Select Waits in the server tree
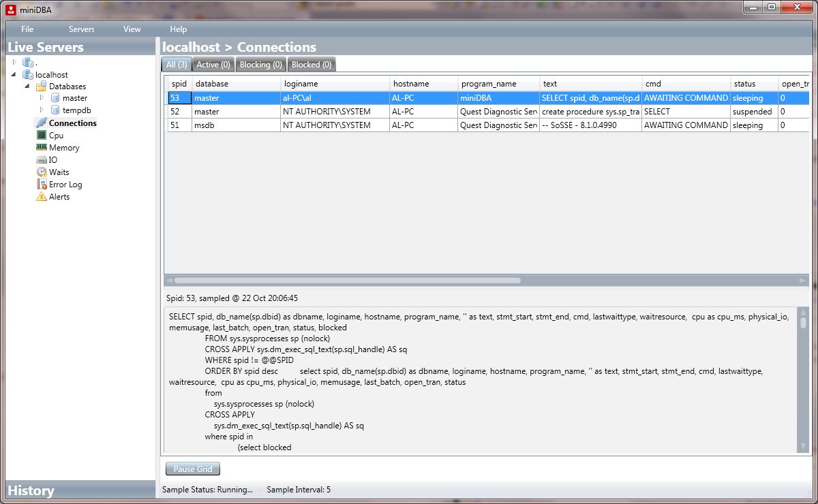Image resolution: width=818 pixels, height=504 pixels. pyautogui.click(x=59, y=172)
